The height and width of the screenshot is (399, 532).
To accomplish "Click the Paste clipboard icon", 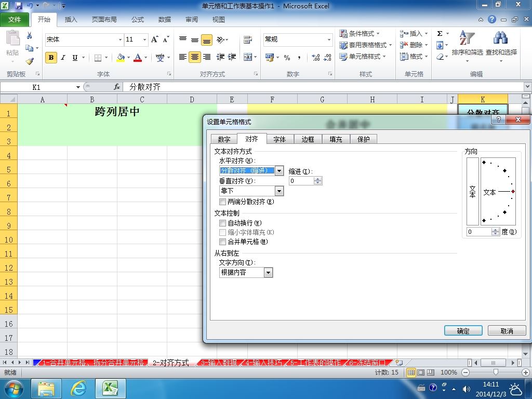I will [x=12, y=38].
